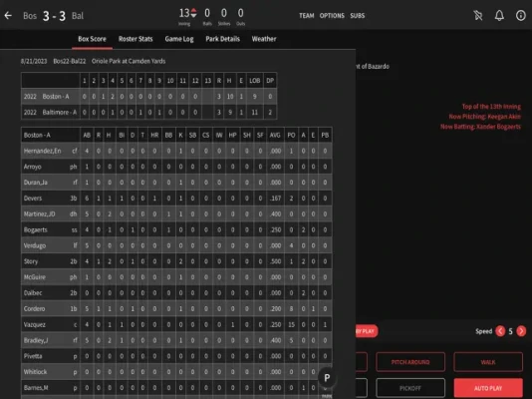
Task: Click the round P floating button
Action: (327, 378)
